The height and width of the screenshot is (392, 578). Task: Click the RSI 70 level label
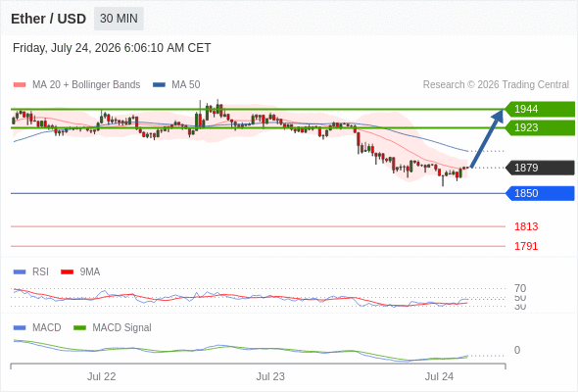coord(520,288)
